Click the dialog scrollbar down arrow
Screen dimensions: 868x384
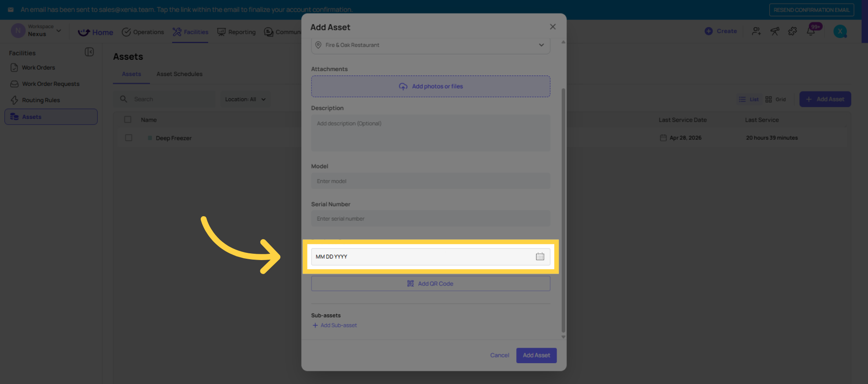[563, 337]
